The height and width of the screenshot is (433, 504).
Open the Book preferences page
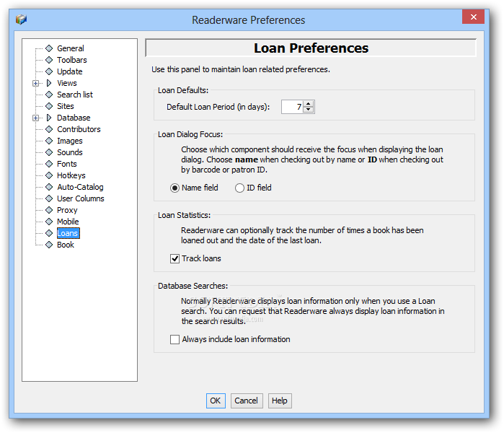(x=66, y=245)
